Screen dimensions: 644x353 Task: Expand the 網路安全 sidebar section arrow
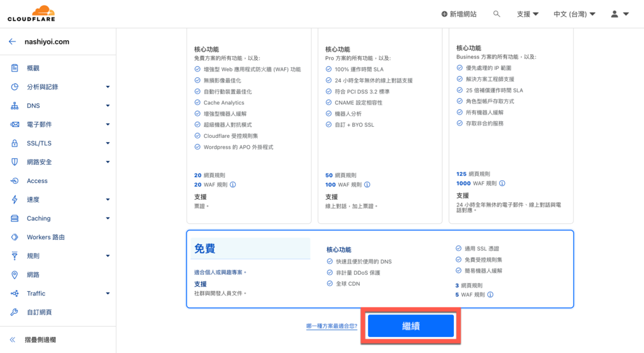pos(108,162)
